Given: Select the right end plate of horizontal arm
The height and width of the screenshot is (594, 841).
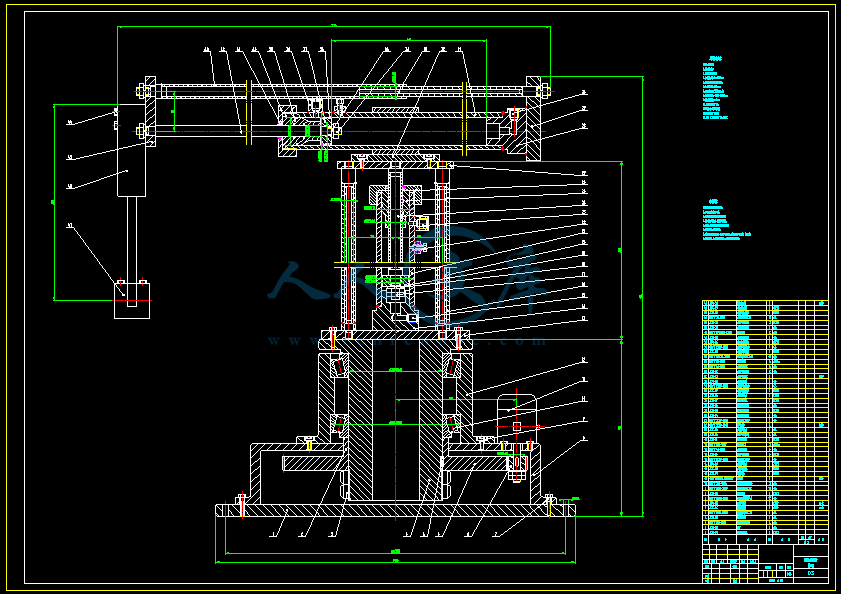Looking at the screenshot, I should pyautogui.click(x=533, y=118).
